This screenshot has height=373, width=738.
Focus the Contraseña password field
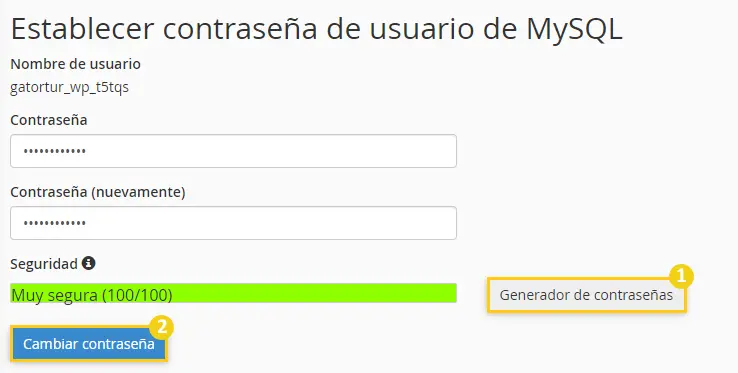click(x=233, y=151)
